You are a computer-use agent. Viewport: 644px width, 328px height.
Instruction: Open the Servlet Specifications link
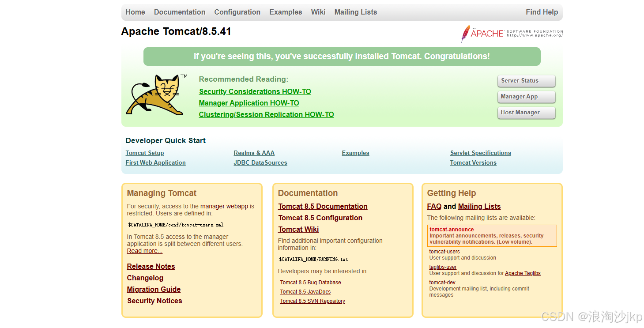pos(481,153)
